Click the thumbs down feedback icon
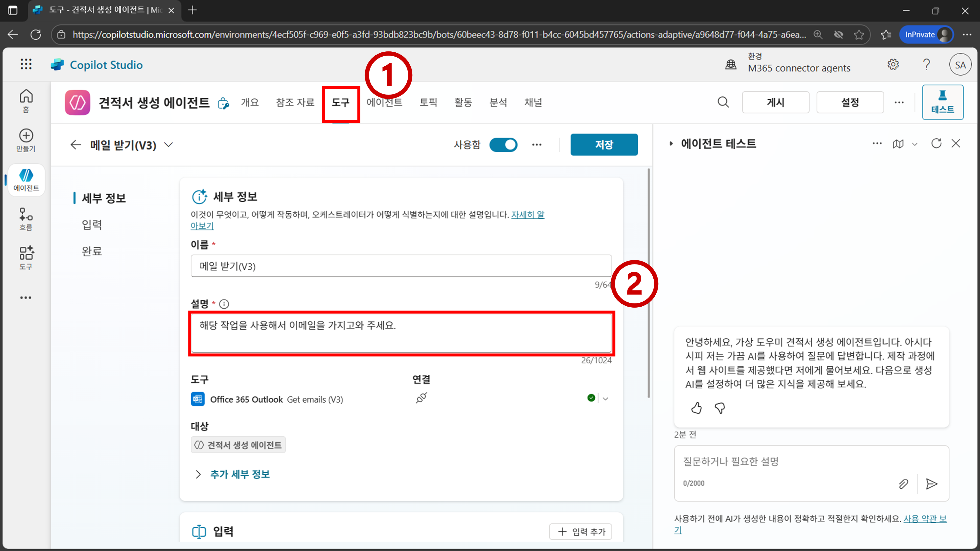The image size is (980, 551). point(720,408)
